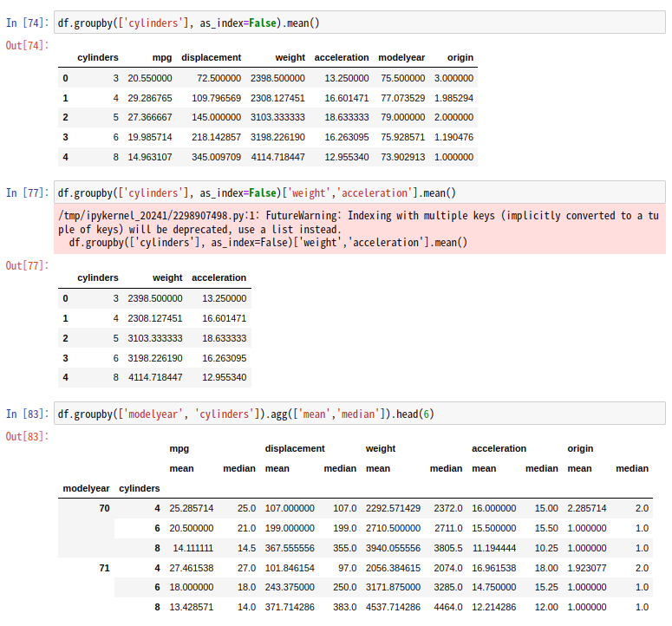Click 'origin' top header in Out[83] table
The width and height of the screenshot is (672, 626).
pos(580,448)
